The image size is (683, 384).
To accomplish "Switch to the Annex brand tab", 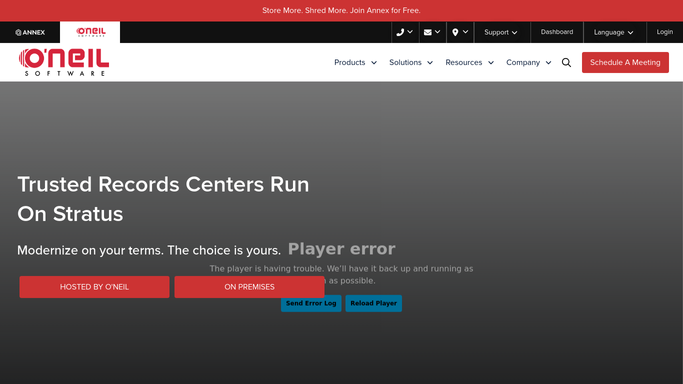I will coord(30,32).
